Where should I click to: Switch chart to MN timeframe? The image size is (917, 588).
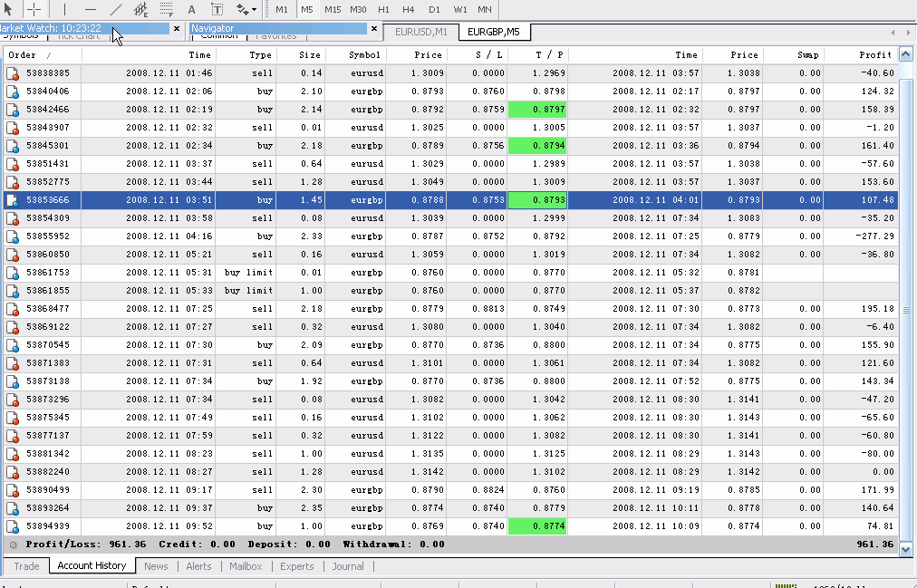click(485, 9)
